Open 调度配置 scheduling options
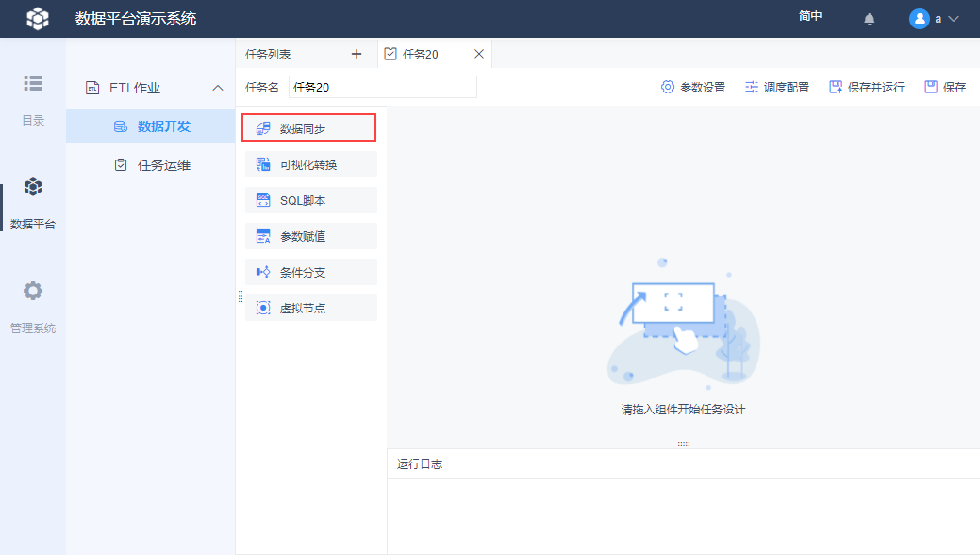This screenshot has width=980, height=555. point(777,88)
